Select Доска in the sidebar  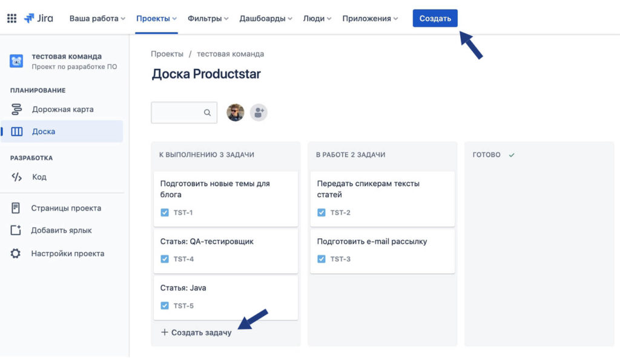point(62,131)
